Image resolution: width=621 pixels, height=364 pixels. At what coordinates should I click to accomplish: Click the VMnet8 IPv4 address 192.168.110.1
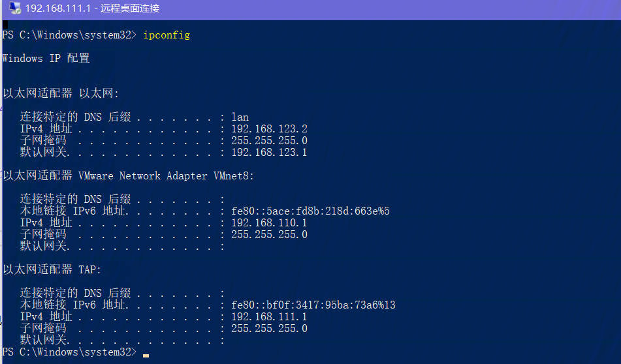click(x=269, y=222)
